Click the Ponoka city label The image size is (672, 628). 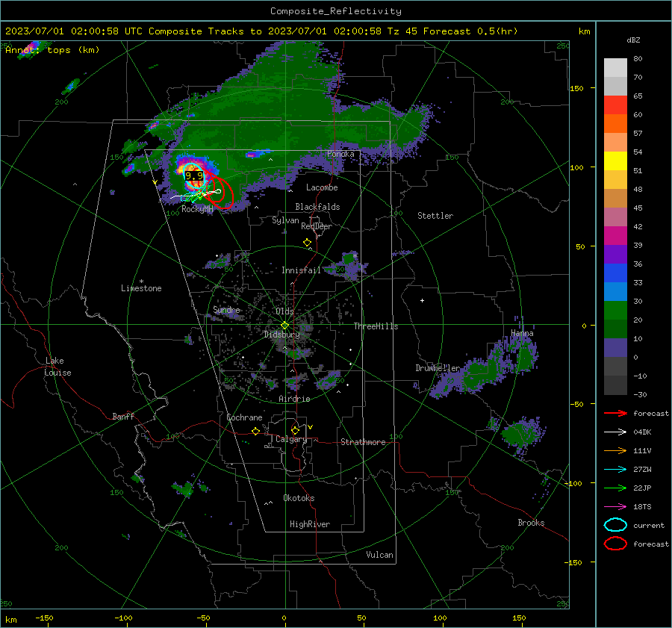340,154
